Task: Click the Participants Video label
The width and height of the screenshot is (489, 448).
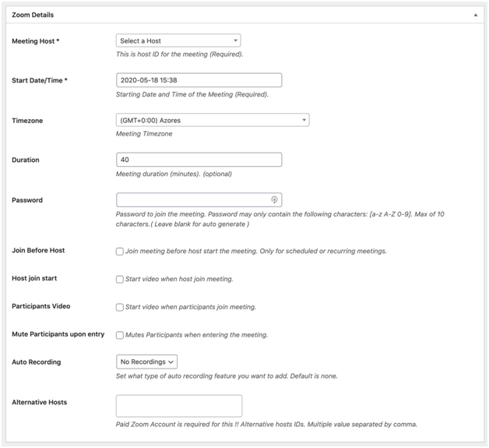Action: tap(40, 306)
